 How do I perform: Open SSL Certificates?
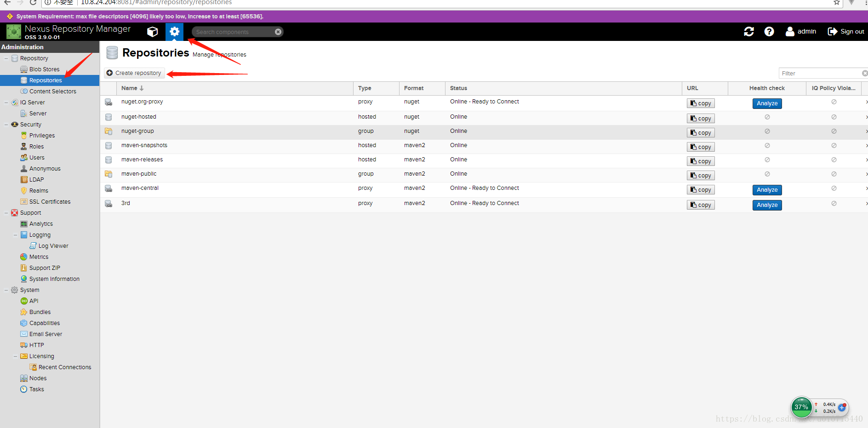pos(50,202)
